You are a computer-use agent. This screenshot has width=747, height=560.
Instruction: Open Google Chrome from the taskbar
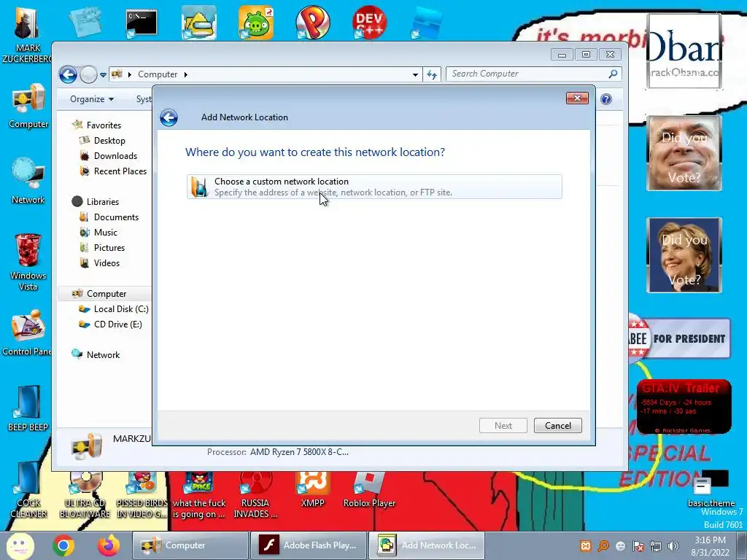click(x=63, y=545)
